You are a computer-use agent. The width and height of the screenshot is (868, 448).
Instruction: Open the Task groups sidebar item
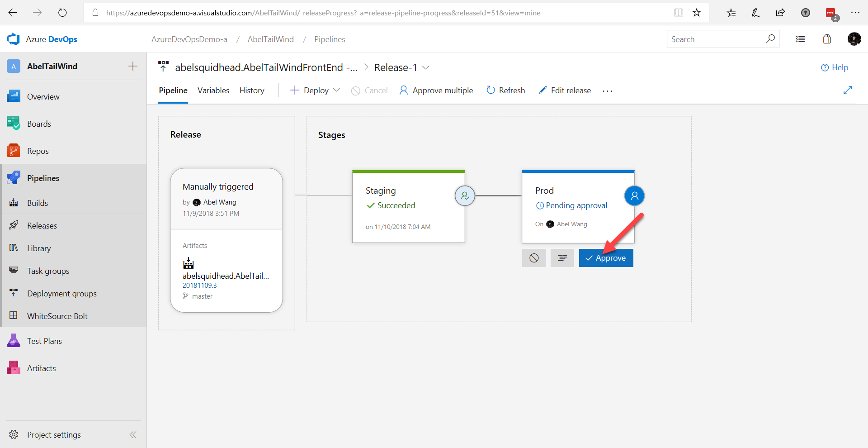click(73, 271)
